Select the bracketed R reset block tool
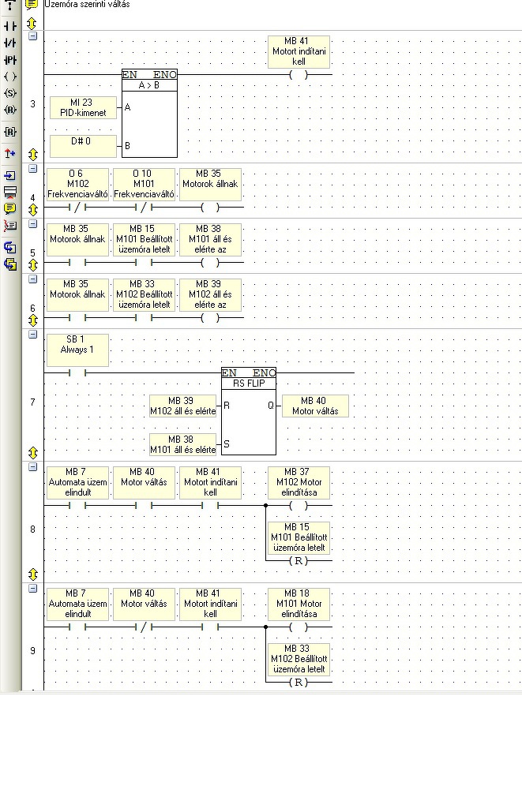Viewport: 522px width, 812px height. point(9,132)
